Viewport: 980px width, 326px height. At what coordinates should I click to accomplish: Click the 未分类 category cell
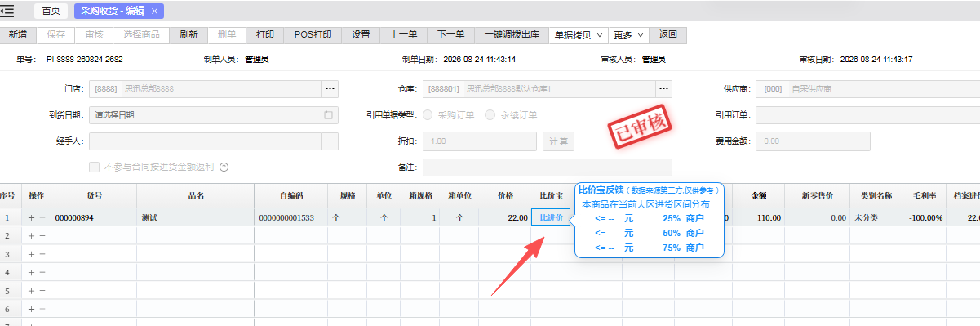(877, 218)
